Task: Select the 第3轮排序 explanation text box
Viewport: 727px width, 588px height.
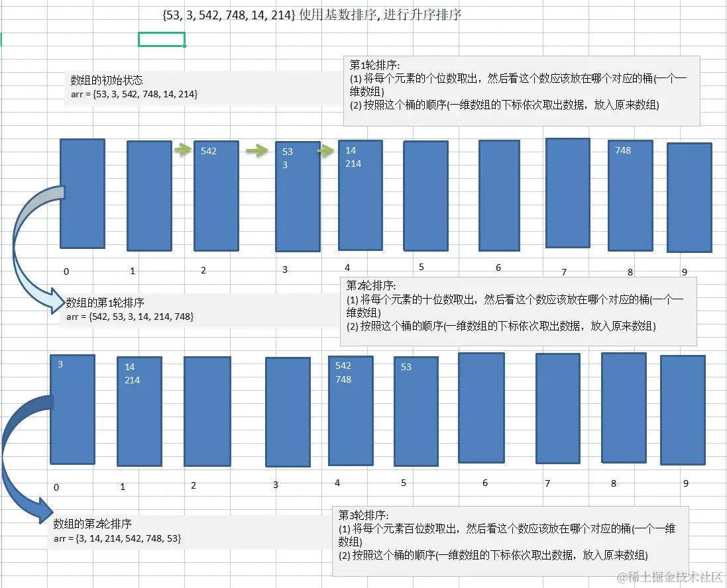Action: (x=510, y=541)
